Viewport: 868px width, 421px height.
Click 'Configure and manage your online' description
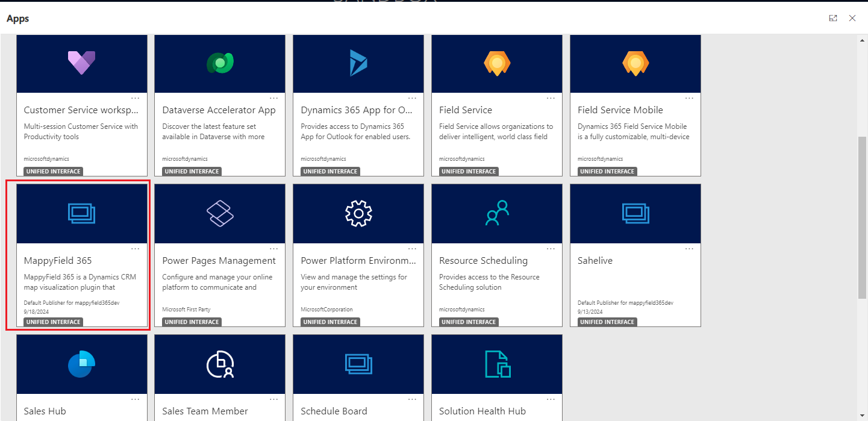(217, 277)
